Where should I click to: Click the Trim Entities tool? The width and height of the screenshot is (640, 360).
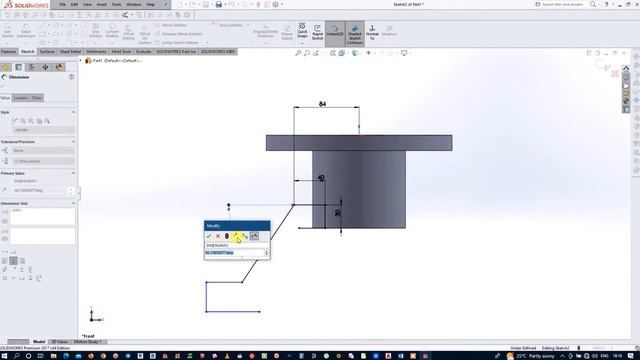(96, 32)
